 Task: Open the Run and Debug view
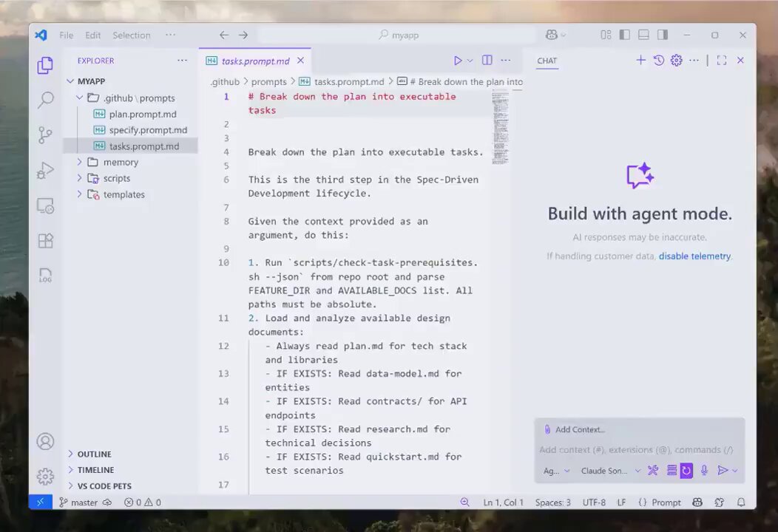click(45, 171)
